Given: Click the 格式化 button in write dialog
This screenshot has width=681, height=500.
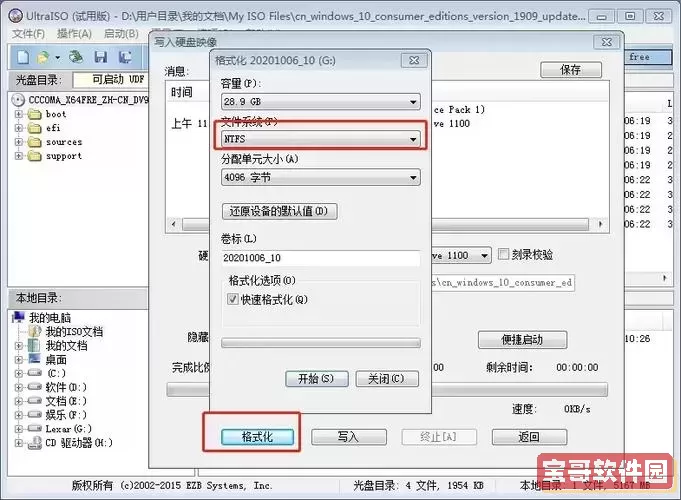Looking at the screenshot, I should (x=257, y=437).
